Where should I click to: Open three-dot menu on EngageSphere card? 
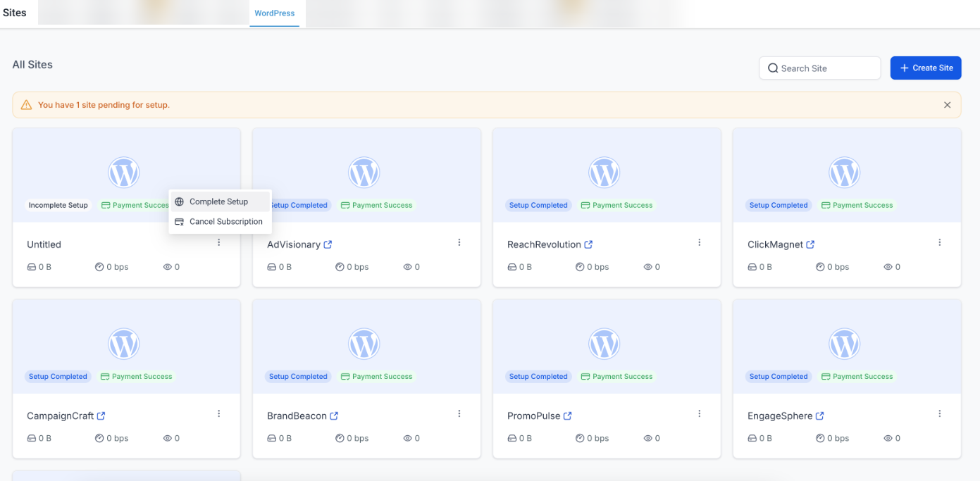pyautogui.click(x=940, y=413)
